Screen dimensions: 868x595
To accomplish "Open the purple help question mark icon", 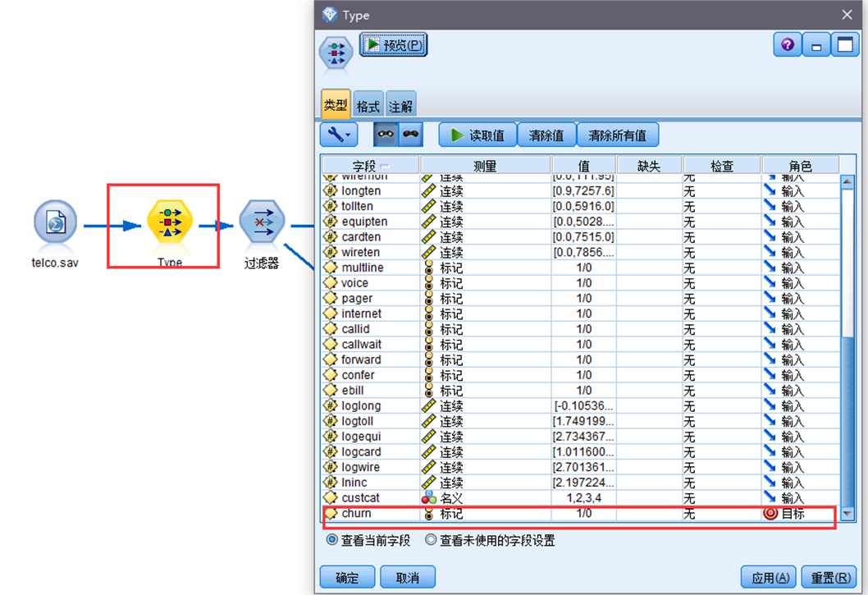I will point(787,44).
